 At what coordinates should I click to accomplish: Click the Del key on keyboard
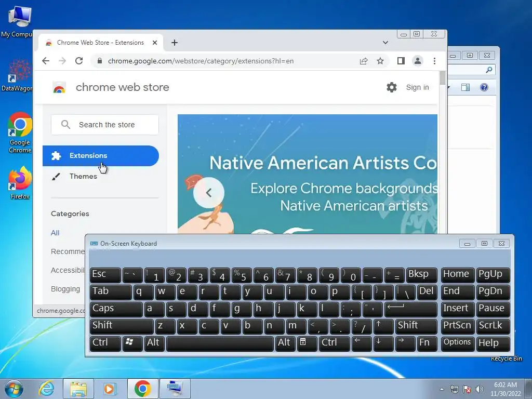point(427,291)
